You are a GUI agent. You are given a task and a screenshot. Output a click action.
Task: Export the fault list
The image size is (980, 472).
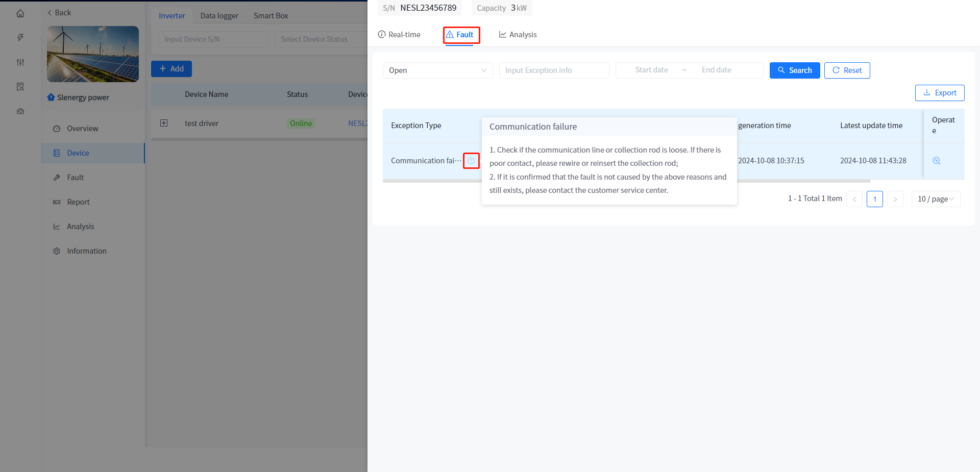[939, 93]
